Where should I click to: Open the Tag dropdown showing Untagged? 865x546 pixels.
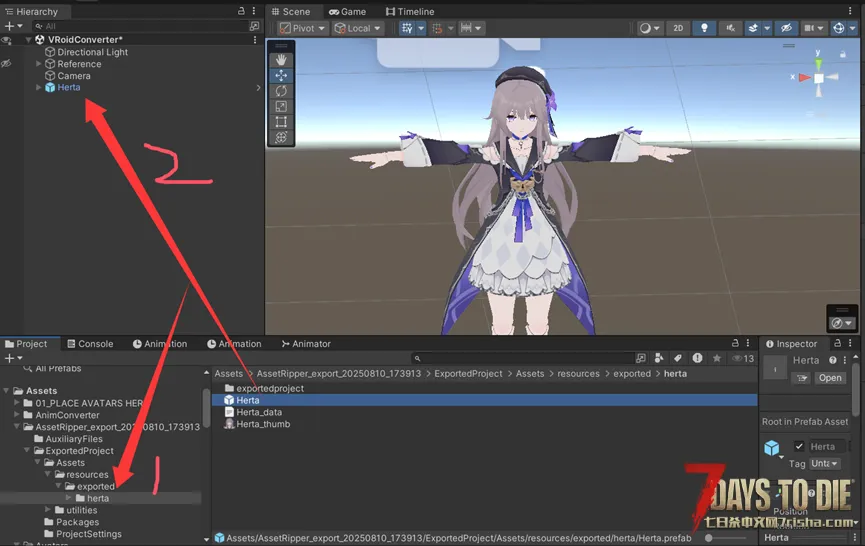coord(824,464)
